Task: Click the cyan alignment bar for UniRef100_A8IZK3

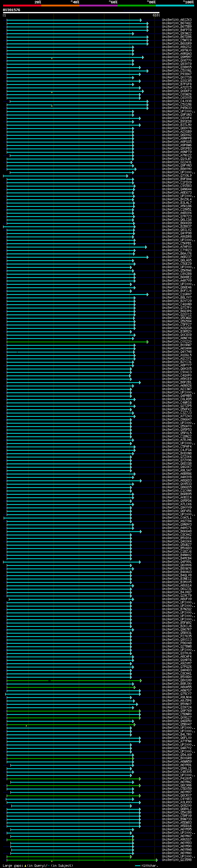Action: click(74, 20)
